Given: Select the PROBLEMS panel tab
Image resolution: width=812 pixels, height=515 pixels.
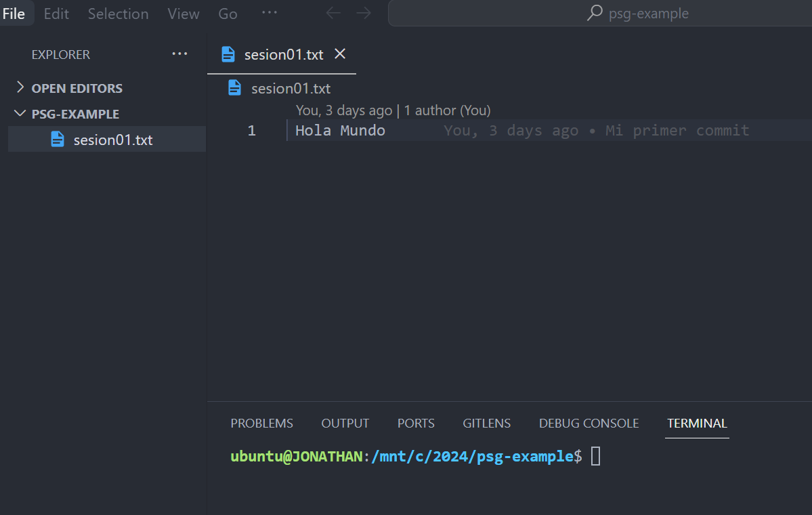Looking at the screenshot, I should [261, 423].
